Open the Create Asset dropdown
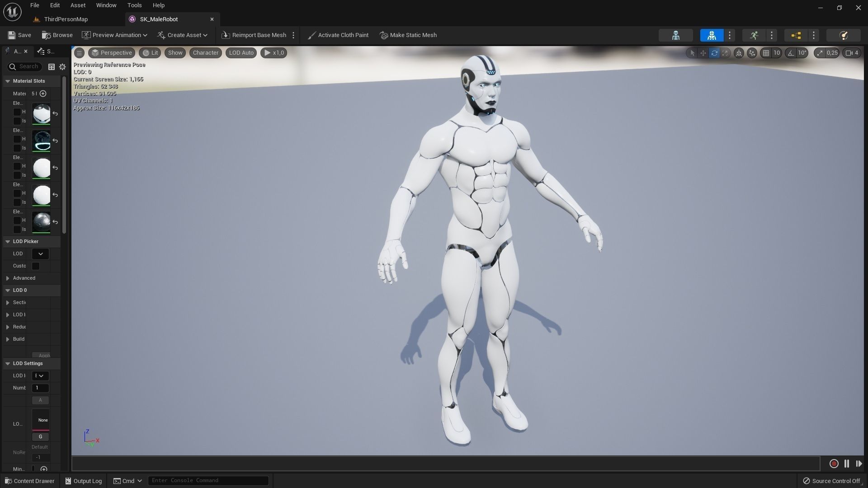868x488 pixels. click(183, 35)
